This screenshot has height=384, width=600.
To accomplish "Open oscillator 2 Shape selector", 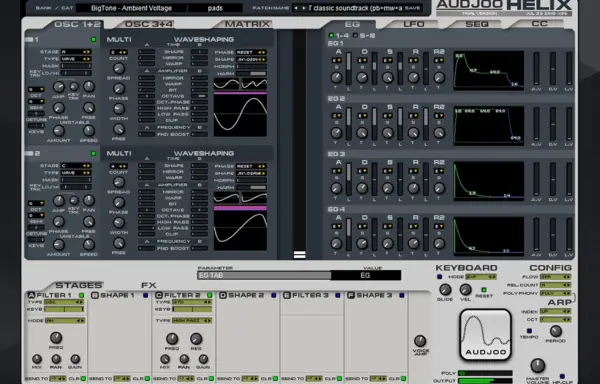I will tap(251, 173).
